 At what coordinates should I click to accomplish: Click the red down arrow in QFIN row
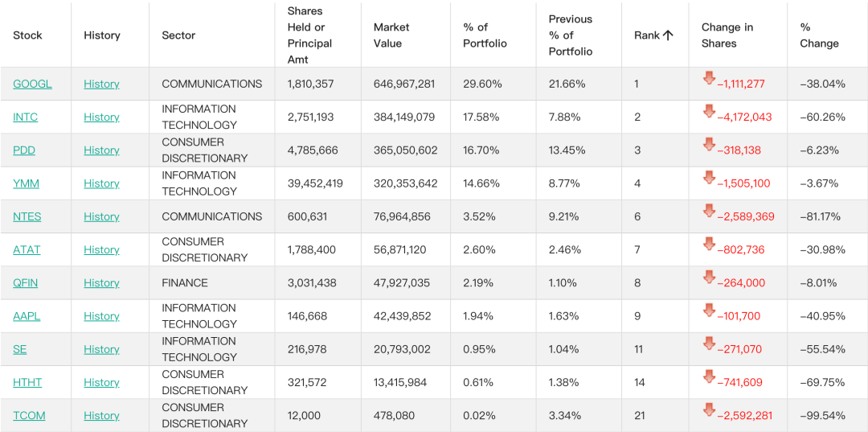(709, 278)
